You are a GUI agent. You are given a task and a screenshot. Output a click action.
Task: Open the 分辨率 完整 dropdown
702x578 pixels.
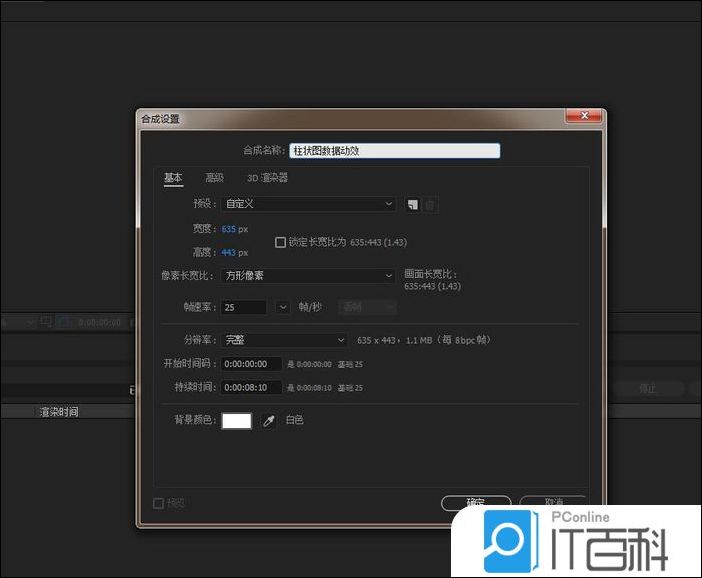pyautogui.click(x=284, y=340)
